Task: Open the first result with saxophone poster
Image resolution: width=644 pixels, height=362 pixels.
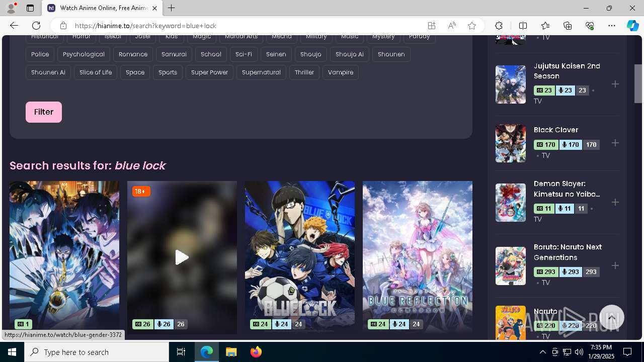Action: tap(64, 257)
